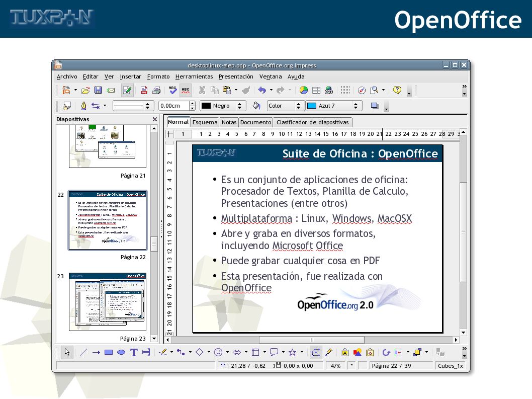Select the Text T tool

point(134,353)
